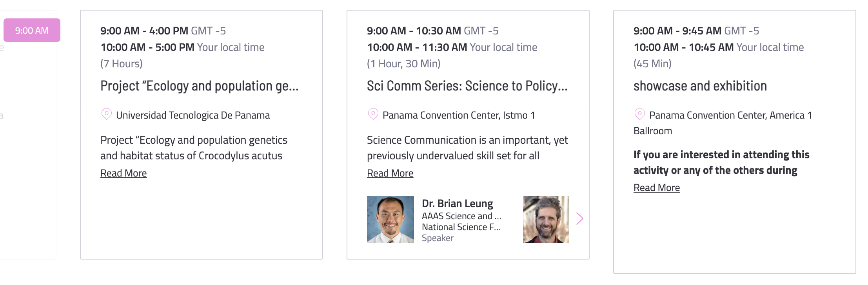Select Universidad Tecnologica De Panama location text
868x285 pixels.
point(193,115)
